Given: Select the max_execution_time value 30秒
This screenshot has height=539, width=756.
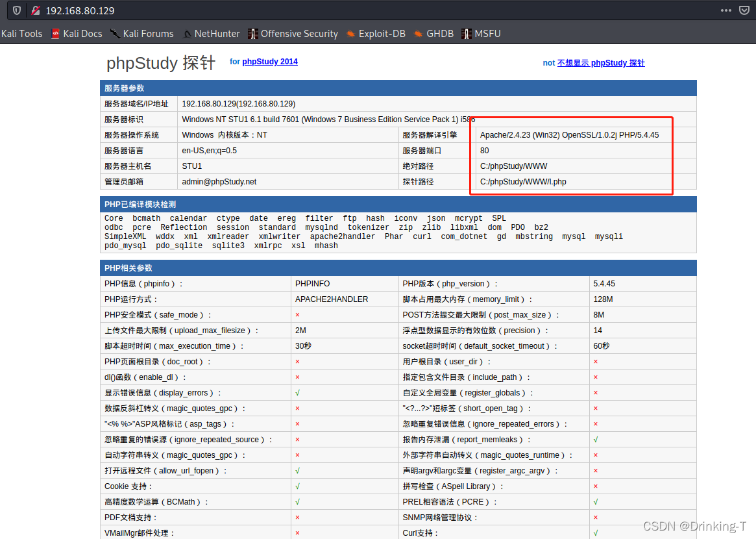Looking at the screenshot, I should pyautogui.click(x=303, y=346).
